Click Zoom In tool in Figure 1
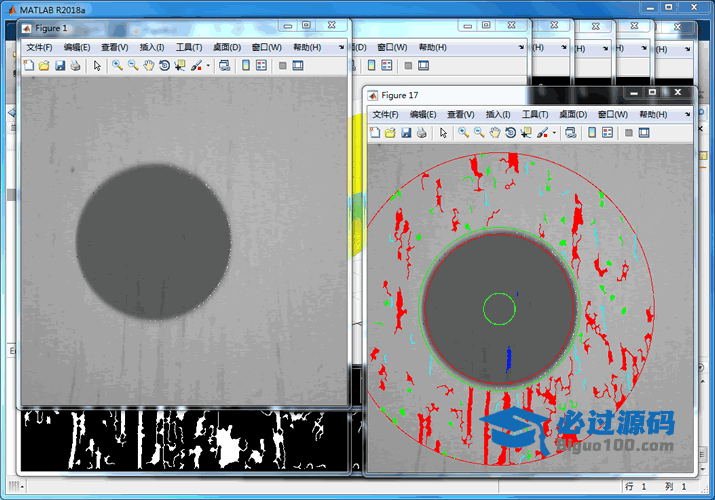Image resolution: width=715 pixels, height=500 pixels. coord(117,66)
